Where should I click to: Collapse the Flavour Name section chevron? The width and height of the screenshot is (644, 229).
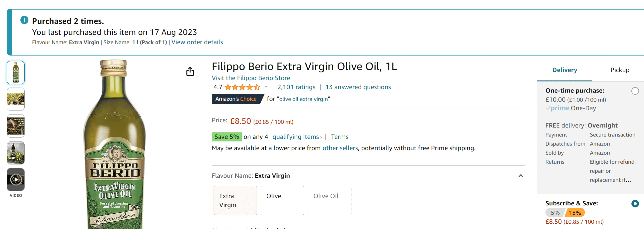521,176
